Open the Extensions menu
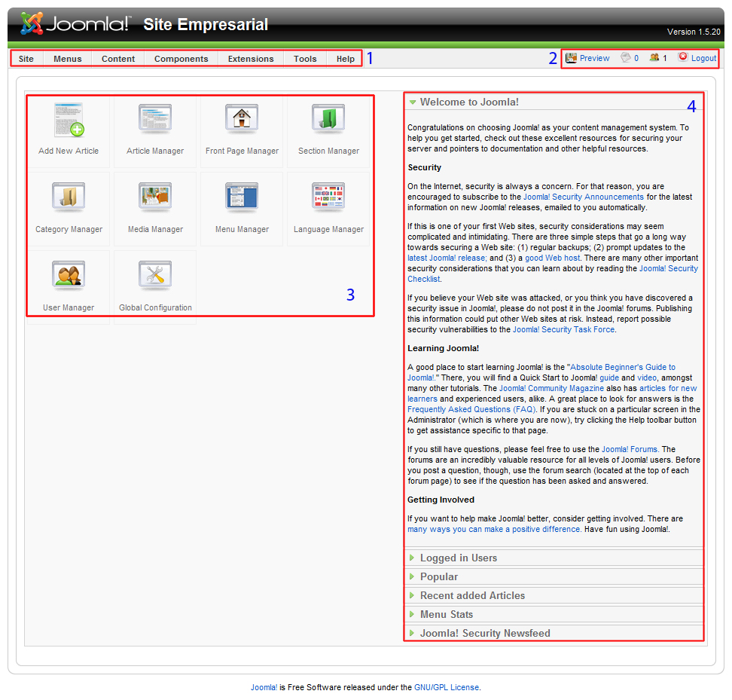Viewport: 732px width, 700px height. (251, 59)
